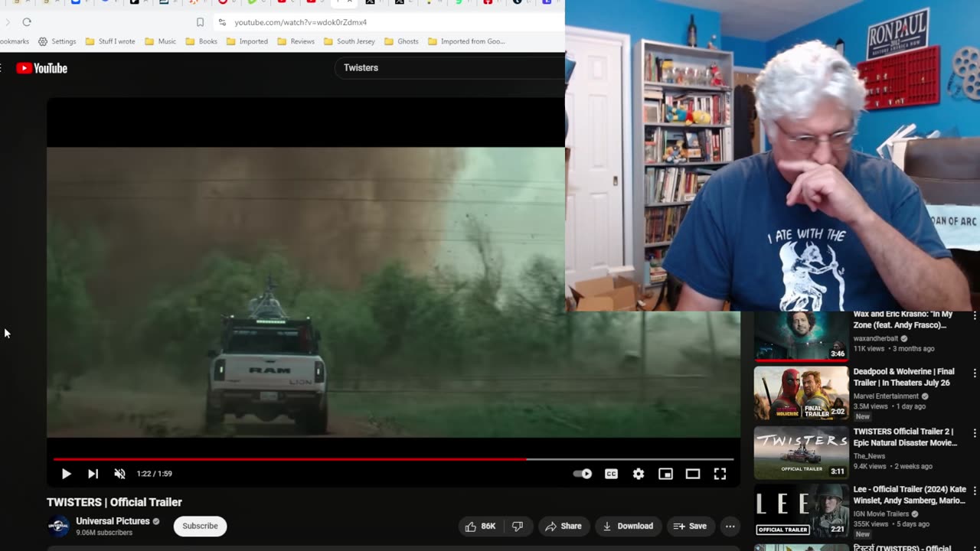980x551 pixels.
Task: Open options for Wax and Eric Krasno video
Action: [975, 316]
